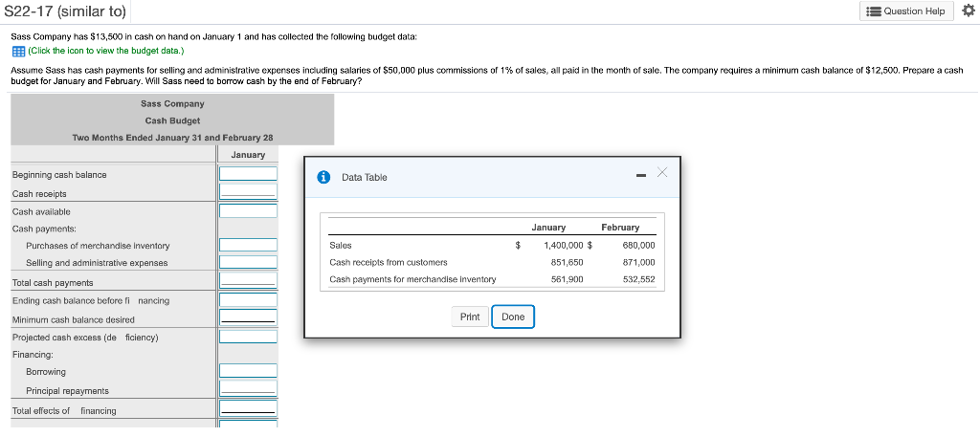Open the 'Click the icon to view the budget data' link
This screenshot has width=980, height=437.
tap(106, 52)
